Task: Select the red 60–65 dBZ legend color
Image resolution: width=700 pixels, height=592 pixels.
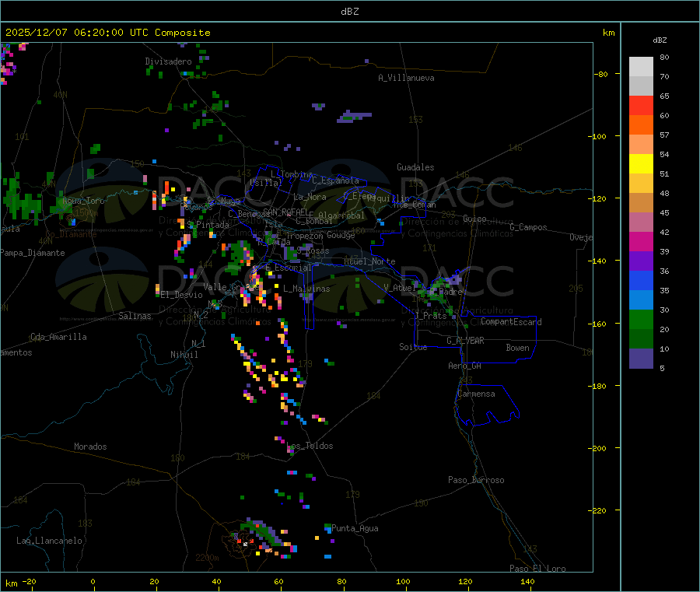Action: (641, 105)
